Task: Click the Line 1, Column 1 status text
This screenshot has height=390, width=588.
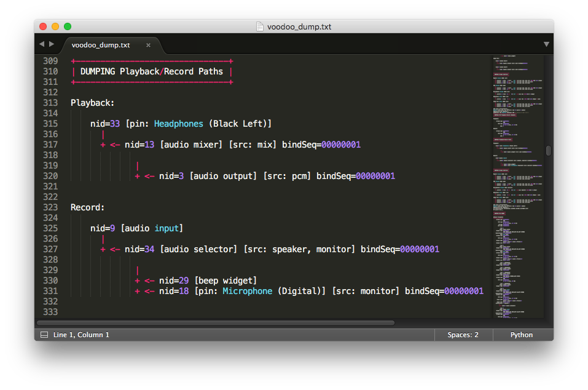Action: (x=81, y=335)
